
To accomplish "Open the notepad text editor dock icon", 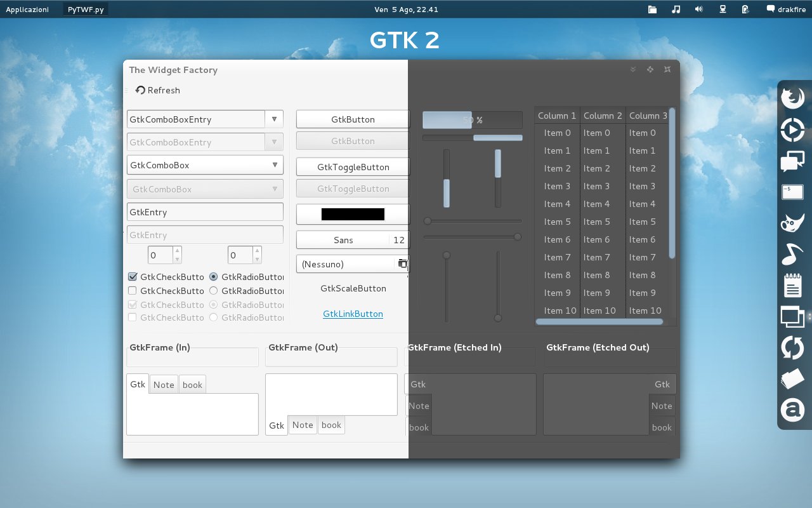I will (792, 286).
